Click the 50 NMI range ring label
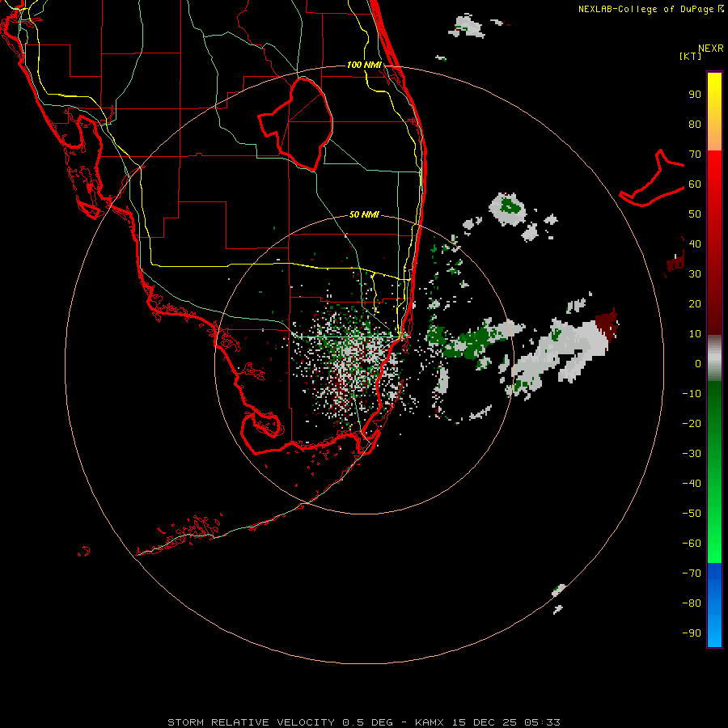This screenshot has width=728, height=728. point(364,214)
